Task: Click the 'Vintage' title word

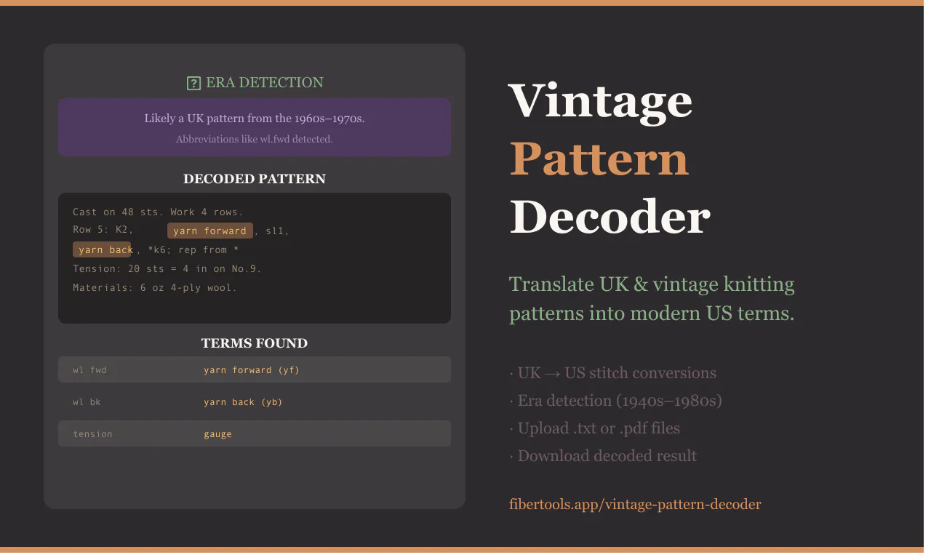Action: (x=601, y=100)
